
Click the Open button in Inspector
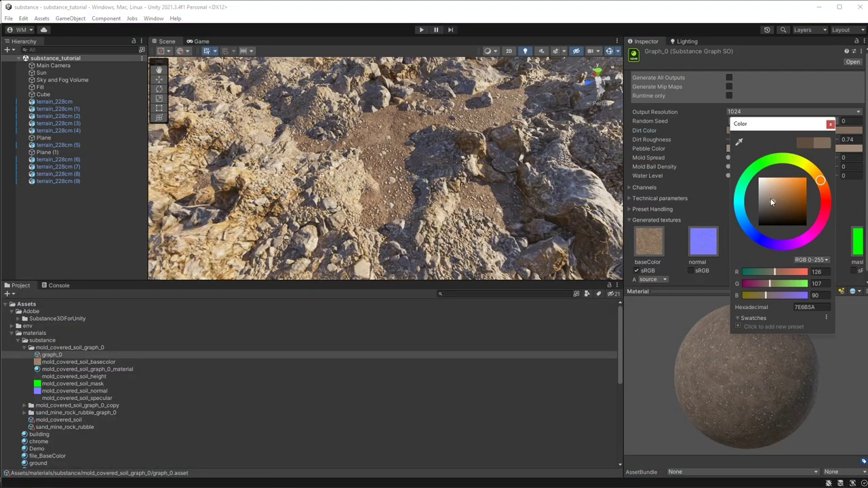(x=852, y=62)
